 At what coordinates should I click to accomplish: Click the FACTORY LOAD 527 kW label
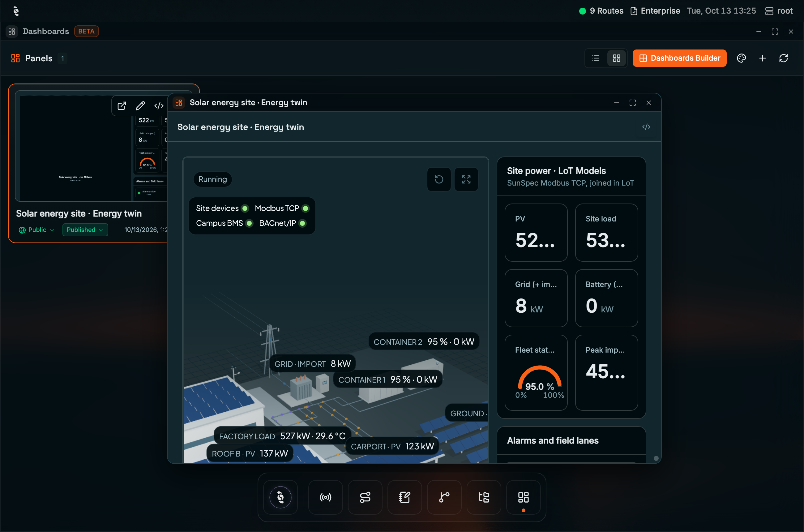pos(282,436)
